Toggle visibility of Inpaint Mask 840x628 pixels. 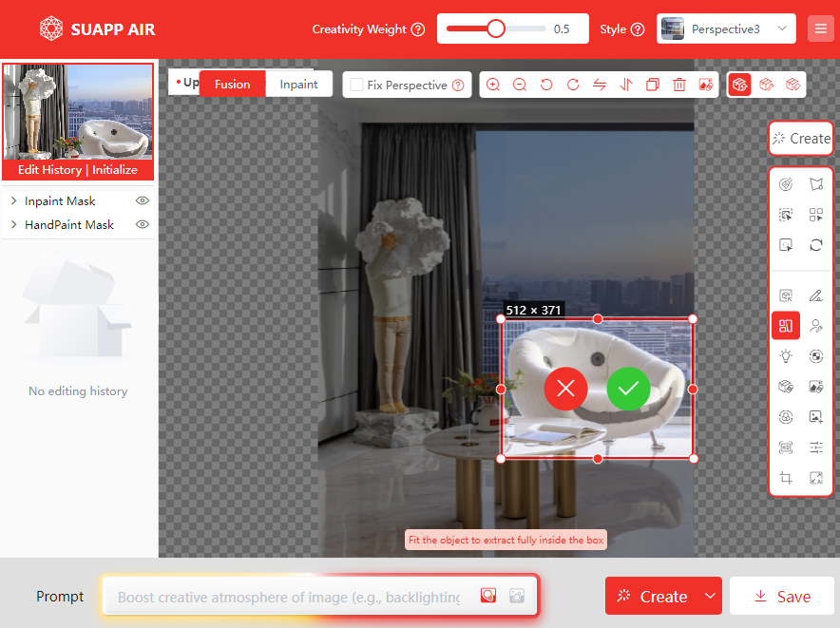[x=143, y=200]
